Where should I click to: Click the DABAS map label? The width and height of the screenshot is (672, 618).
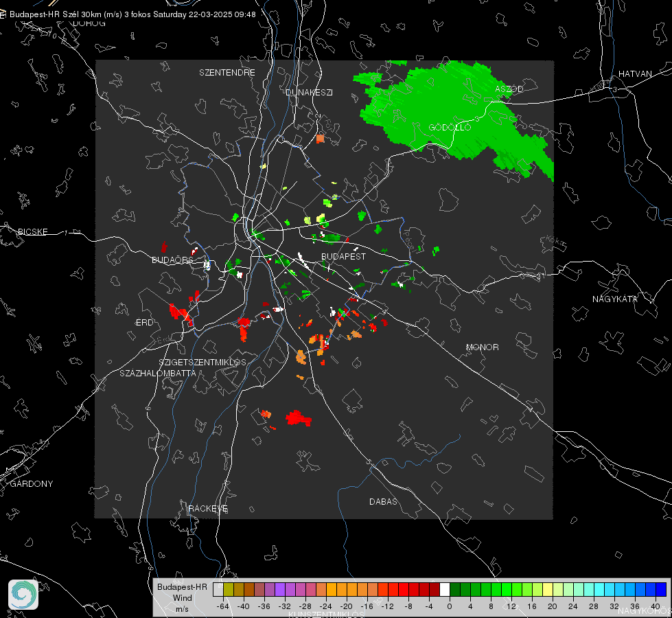[x=383, y=502]
